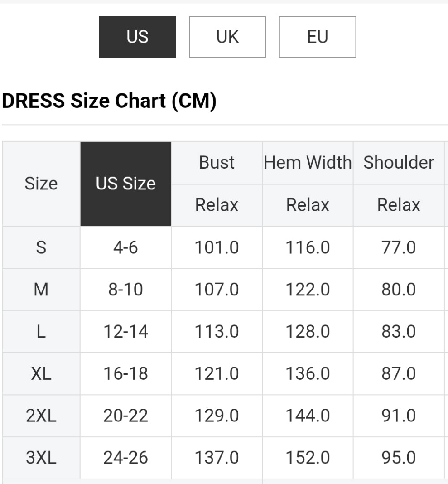Click the 137.0 bust value for 3XL
The width and height of the screenshot is (448, 484).
point(217,458)
